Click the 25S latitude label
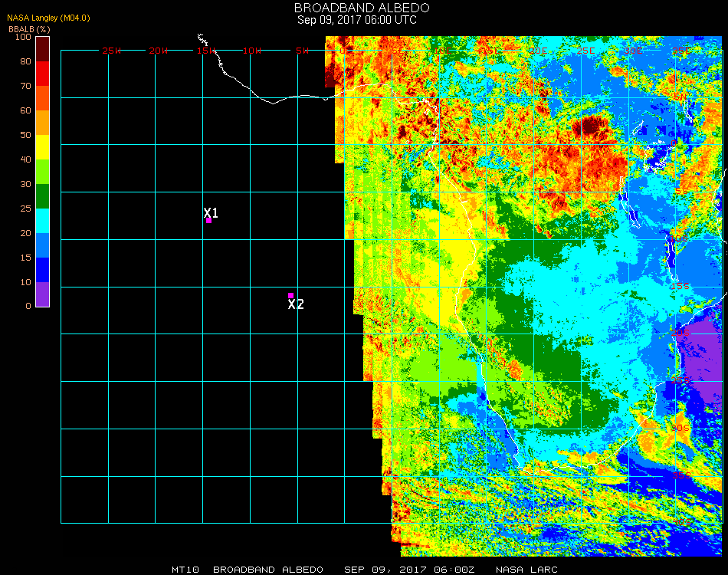The image size is (728, 575). pos(680,380)
